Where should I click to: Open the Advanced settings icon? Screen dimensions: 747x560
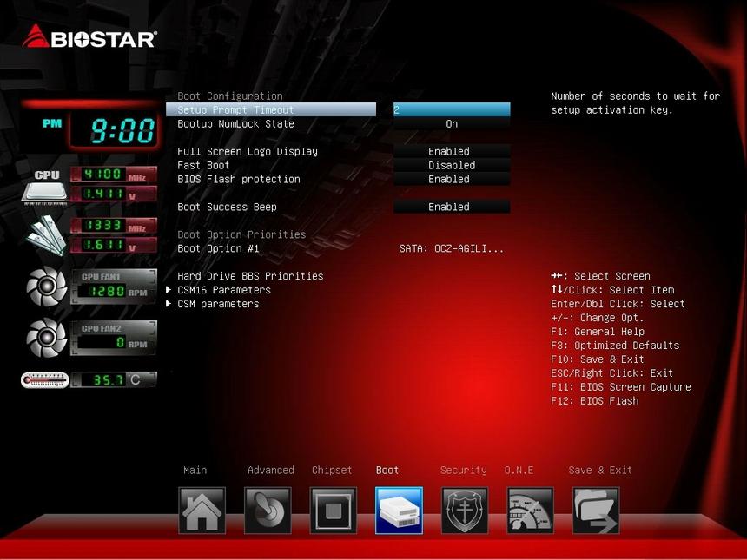pyautogui.click(x=268, y=511)
